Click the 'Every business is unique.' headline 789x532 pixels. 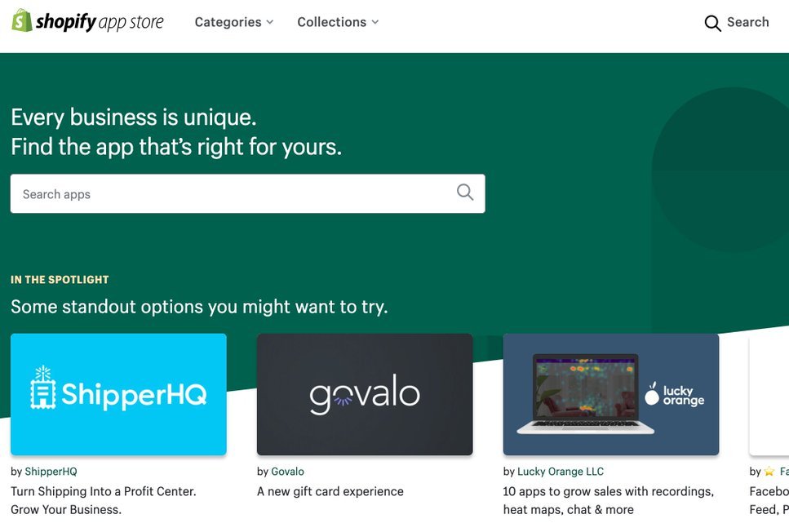point(134,117)
